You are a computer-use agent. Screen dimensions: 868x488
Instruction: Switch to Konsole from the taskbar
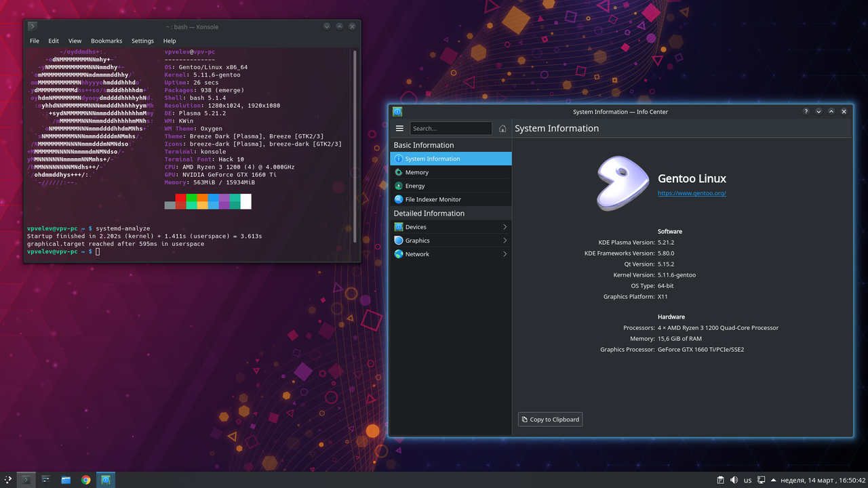26,480
